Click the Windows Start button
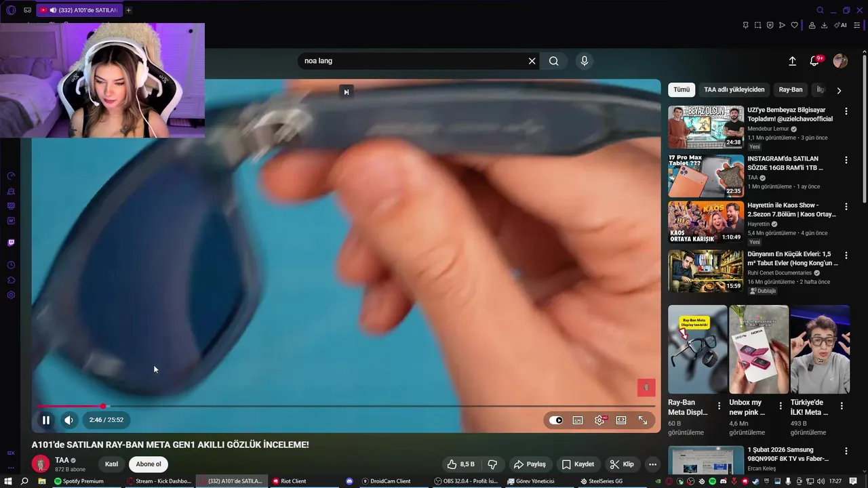Viewport: 868px width, 488px height. (8, 481)
